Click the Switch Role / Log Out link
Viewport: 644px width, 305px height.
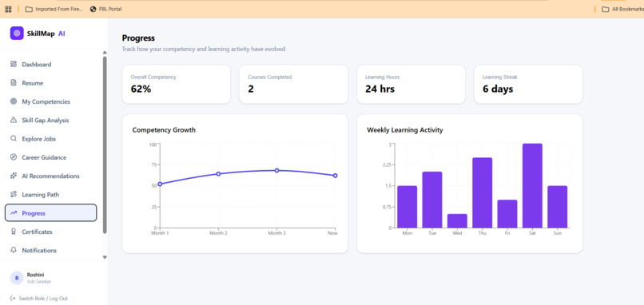tap(39, 299)
